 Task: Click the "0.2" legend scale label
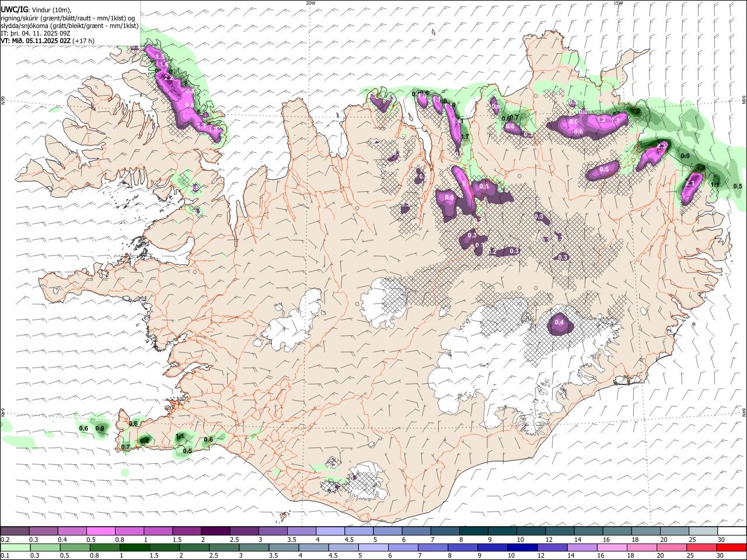point(6,540)
